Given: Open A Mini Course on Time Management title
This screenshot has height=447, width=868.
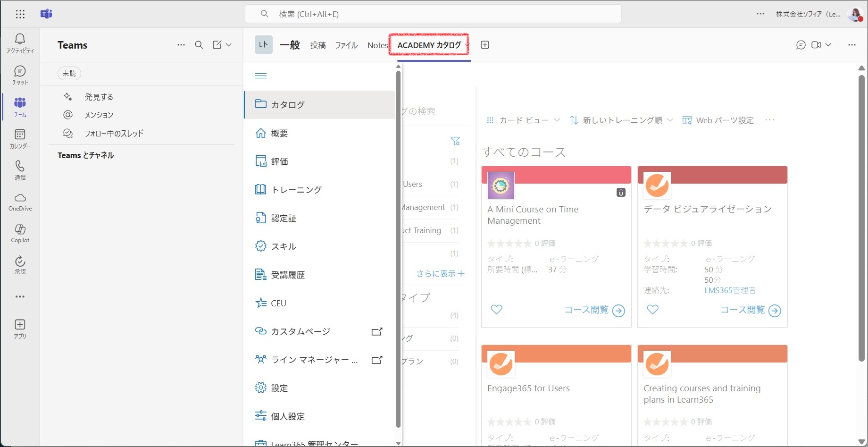Looking at the screenshot, I should point(533,215).
